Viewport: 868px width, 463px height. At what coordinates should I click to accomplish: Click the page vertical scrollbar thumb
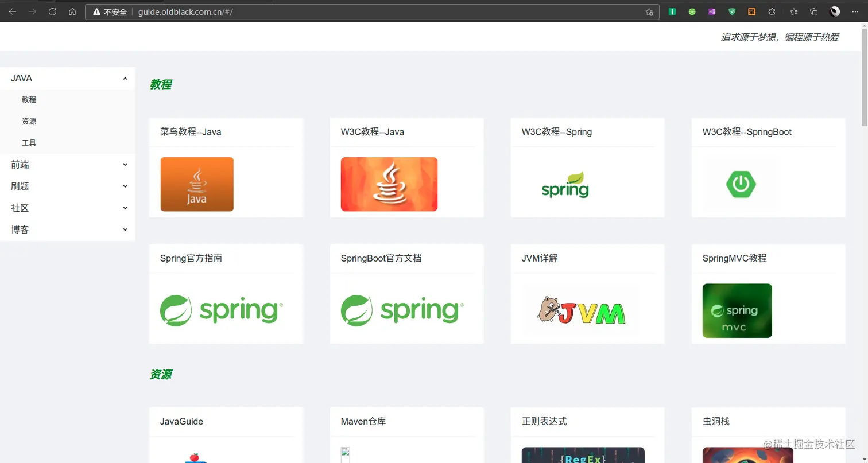(x=865, y=76)
